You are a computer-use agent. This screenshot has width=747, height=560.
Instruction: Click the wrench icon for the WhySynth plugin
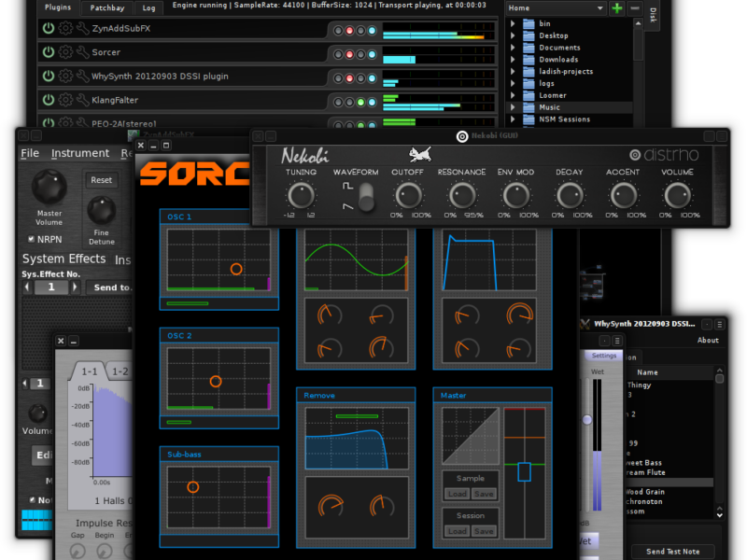(82, 77)
